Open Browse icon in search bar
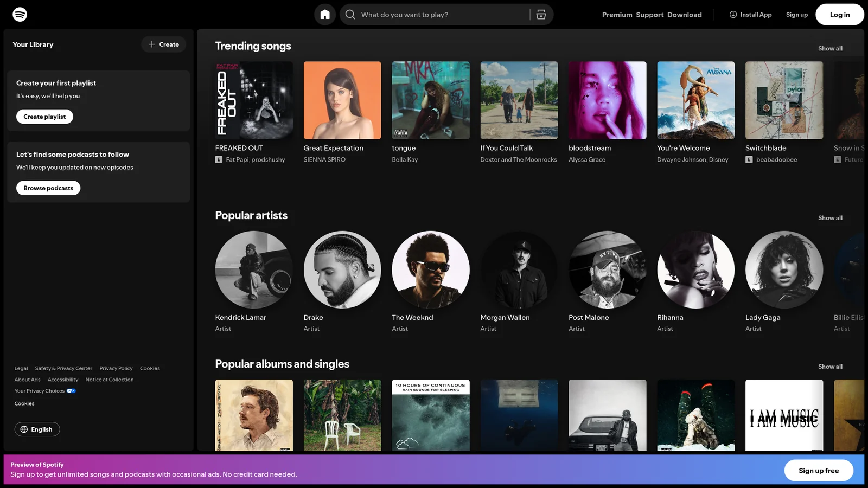The height and width of the screenshot is (488, 868). (x=541, y=15)
